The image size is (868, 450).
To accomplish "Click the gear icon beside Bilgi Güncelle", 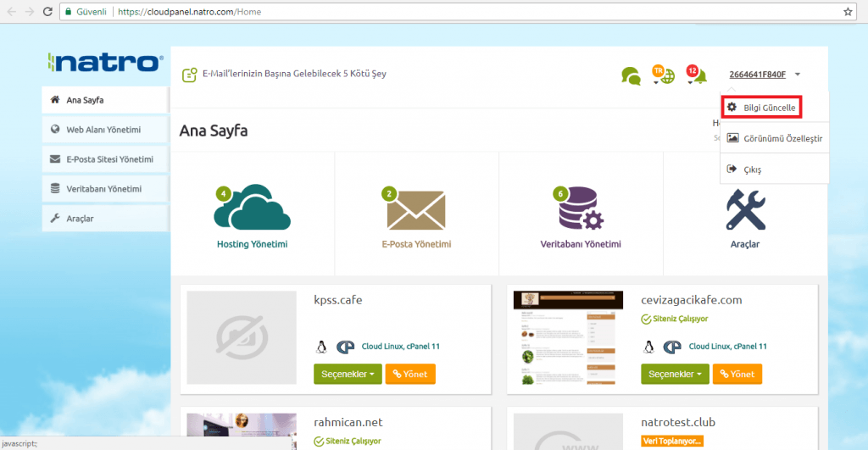I will tap(732, 108).
